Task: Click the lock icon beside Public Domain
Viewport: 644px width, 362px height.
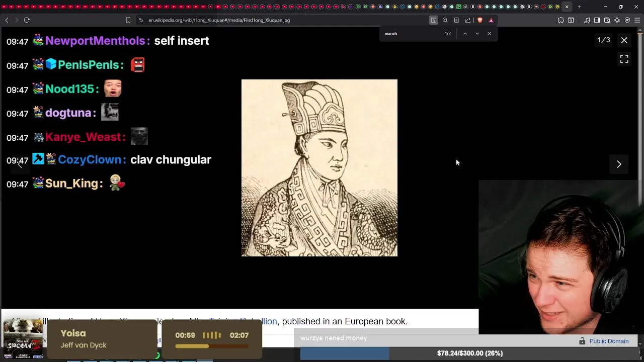Action: (x=582, y=341)
